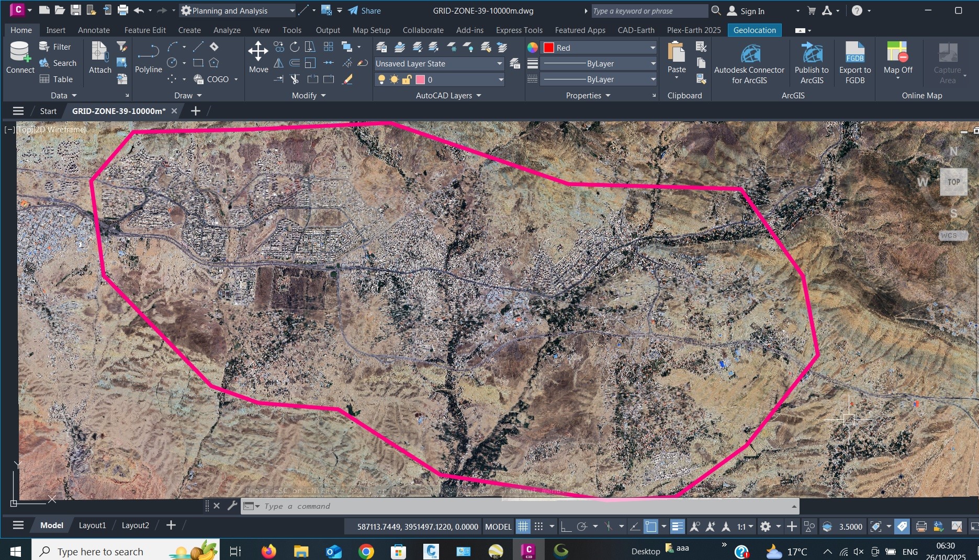Viewport: 979px width, 560px height.
Task: Click the Connect data icon
Action: point(20,58)
